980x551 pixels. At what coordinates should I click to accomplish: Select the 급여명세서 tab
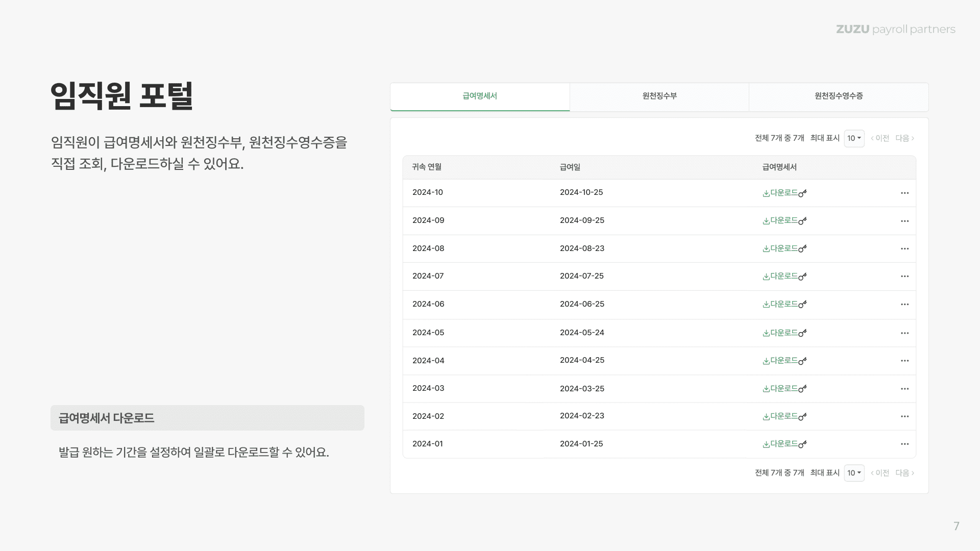pyautogui.click(x=479, y=96)
